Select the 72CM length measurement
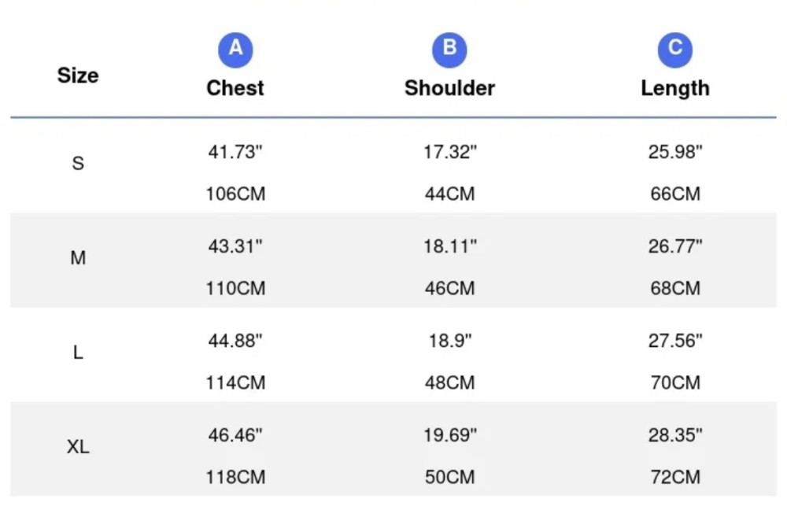Image resolution: width=787 pixels, height=532 pixels. tap(675, 477)
